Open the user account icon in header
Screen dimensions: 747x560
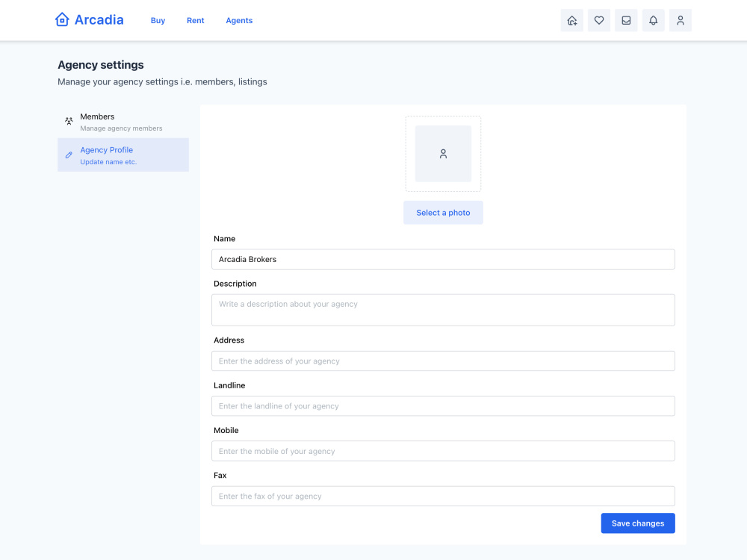tap(681, 20)
